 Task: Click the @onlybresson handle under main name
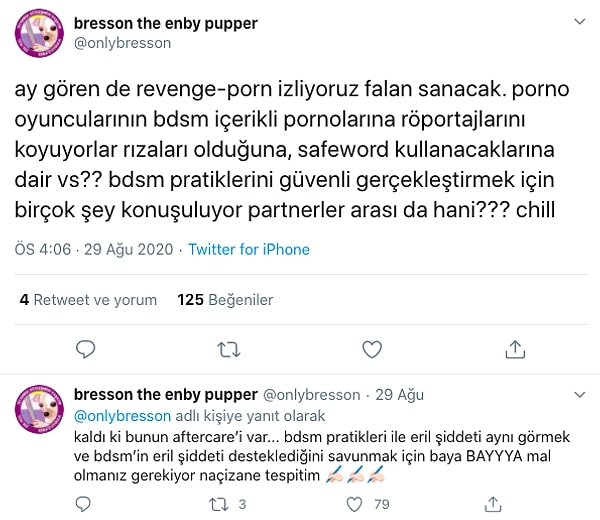point(121,43)
